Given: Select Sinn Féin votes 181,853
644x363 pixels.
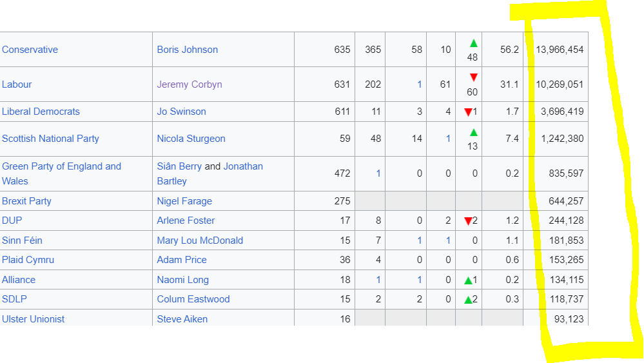Looking at the screenshot, I should 566,240.
